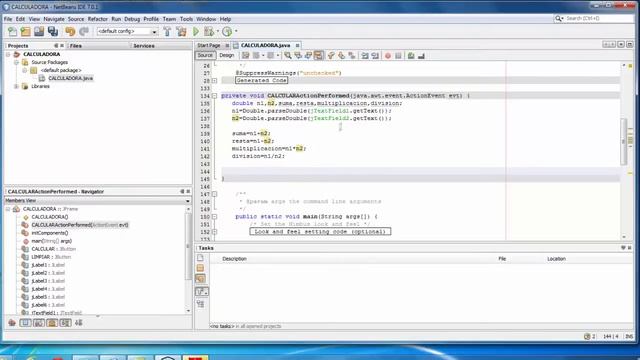This screenshot has width=640, height=360.
Task: Select CALCULADORA.java in project tree
Action: (70, 78)
